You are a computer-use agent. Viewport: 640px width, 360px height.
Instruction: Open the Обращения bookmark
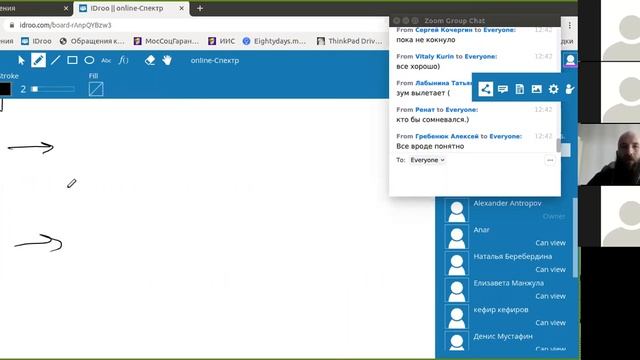click(x=92, y=41)
